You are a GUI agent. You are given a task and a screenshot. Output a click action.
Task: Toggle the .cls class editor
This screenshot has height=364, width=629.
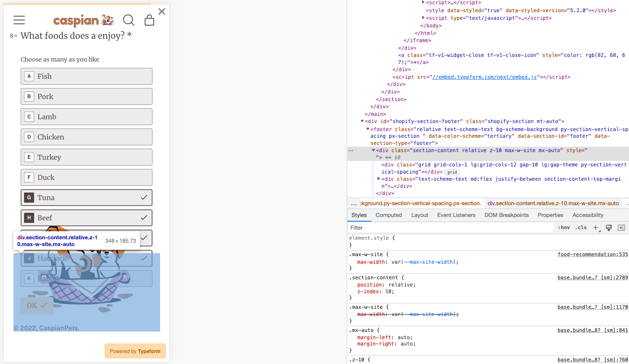(582, 227)
